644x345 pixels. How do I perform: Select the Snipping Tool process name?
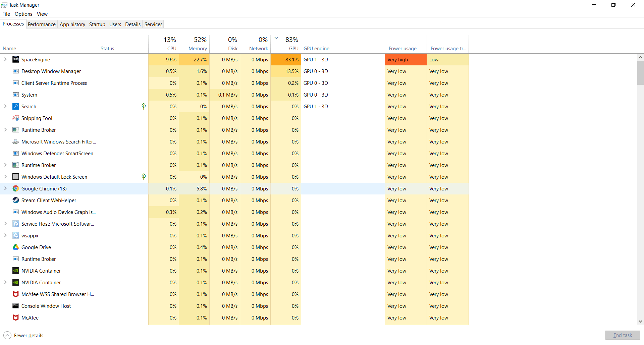point(37,118)
